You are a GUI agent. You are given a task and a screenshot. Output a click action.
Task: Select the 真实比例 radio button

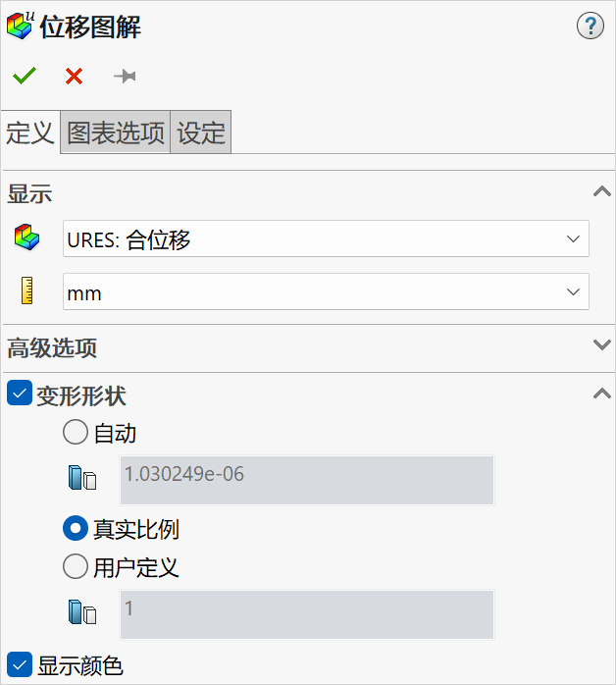point(75,529)
